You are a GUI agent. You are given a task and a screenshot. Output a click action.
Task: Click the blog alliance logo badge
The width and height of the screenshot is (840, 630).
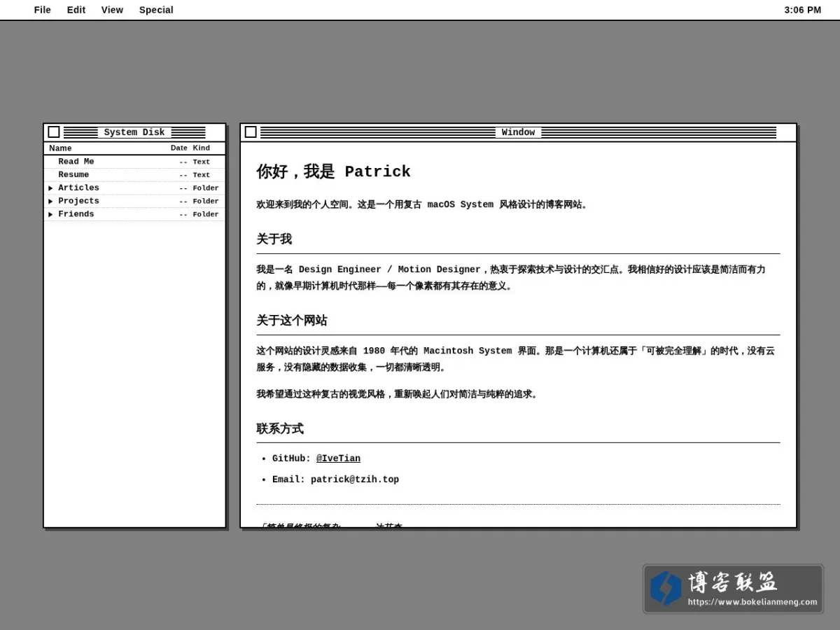coord(734,589)
